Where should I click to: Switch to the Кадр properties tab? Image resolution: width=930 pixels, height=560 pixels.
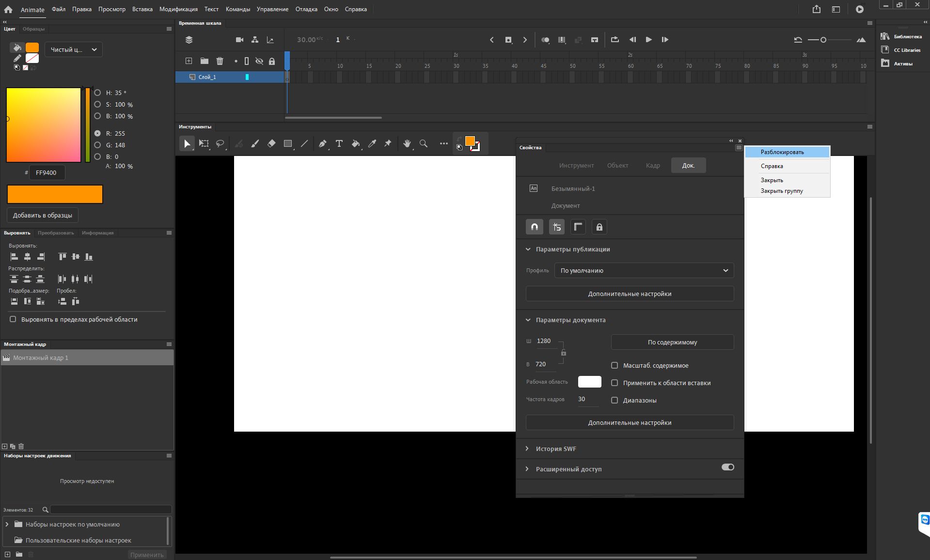coord(652,165)
